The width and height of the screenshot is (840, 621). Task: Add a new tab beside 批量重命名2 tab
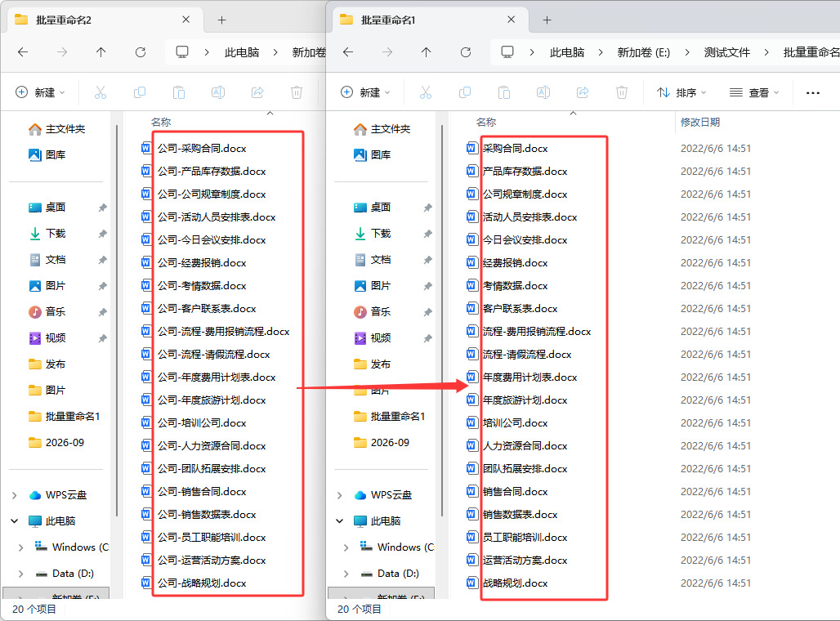tap(221, 20)
